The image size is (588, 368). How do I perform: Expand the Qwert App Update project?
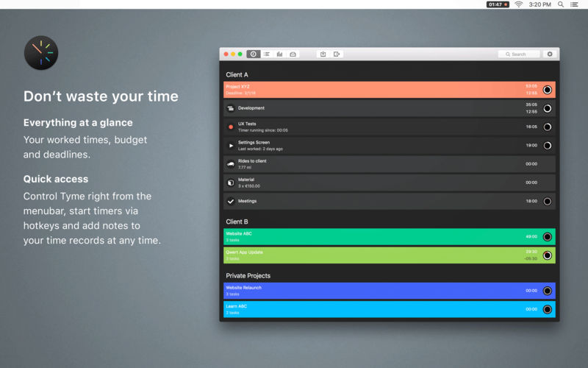(390, 255)
